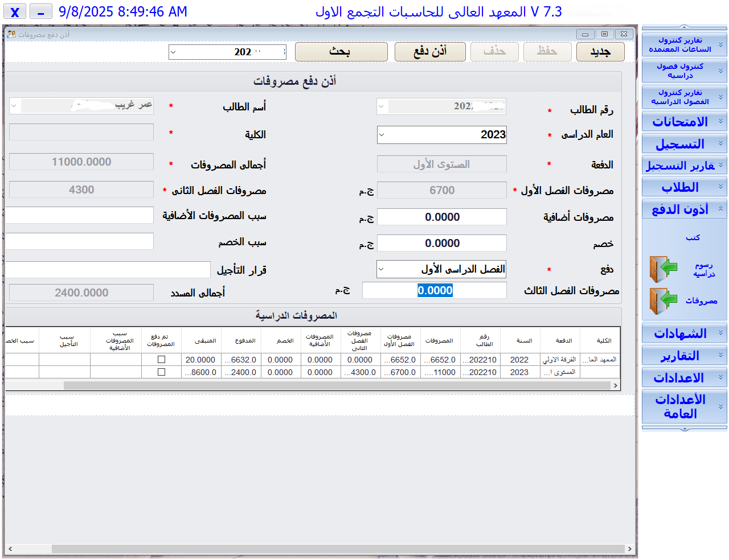The width and height of the screenshot is (729, 560).
Task: Open the العام الدراسى dropdown showing 2023
Action: tap(381, 134)
